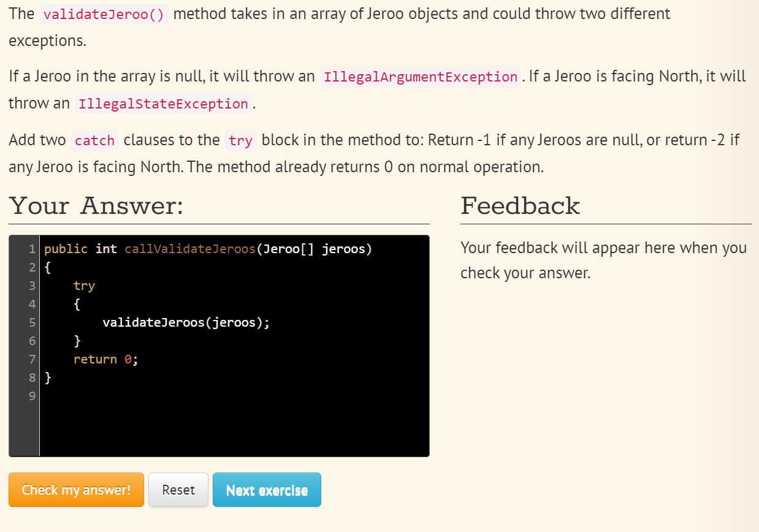Click the Next exercise button
Viewport: 759px width, 532px height.
coord(267,490)
